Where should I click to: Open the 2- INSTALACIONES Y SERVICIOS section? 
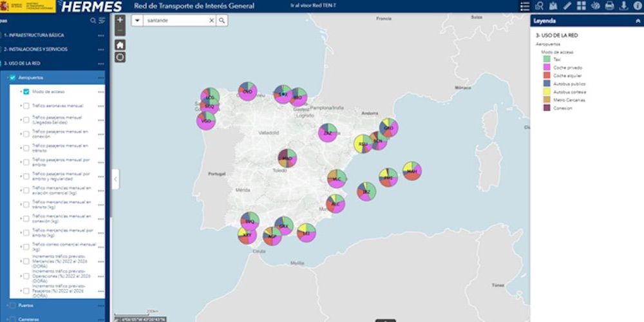click(x=35, y=49)
